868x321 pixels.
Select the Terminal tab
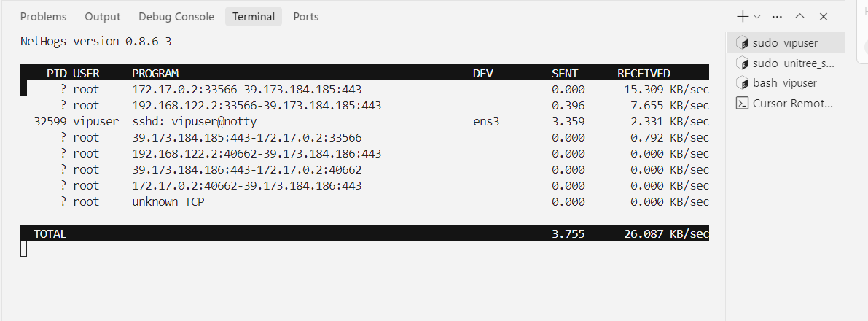click(254, 17)
